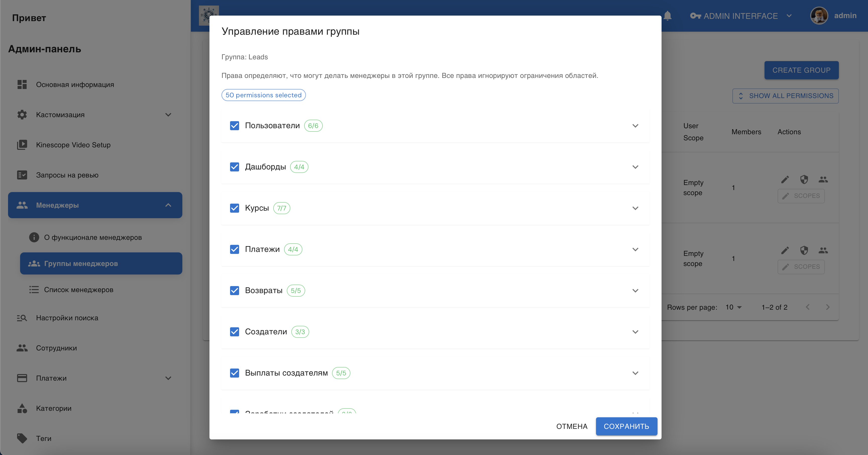Expand the Выплаты создателям section chevron
The width and height of the screenshot is (868, 455).
tap(635, 373)
